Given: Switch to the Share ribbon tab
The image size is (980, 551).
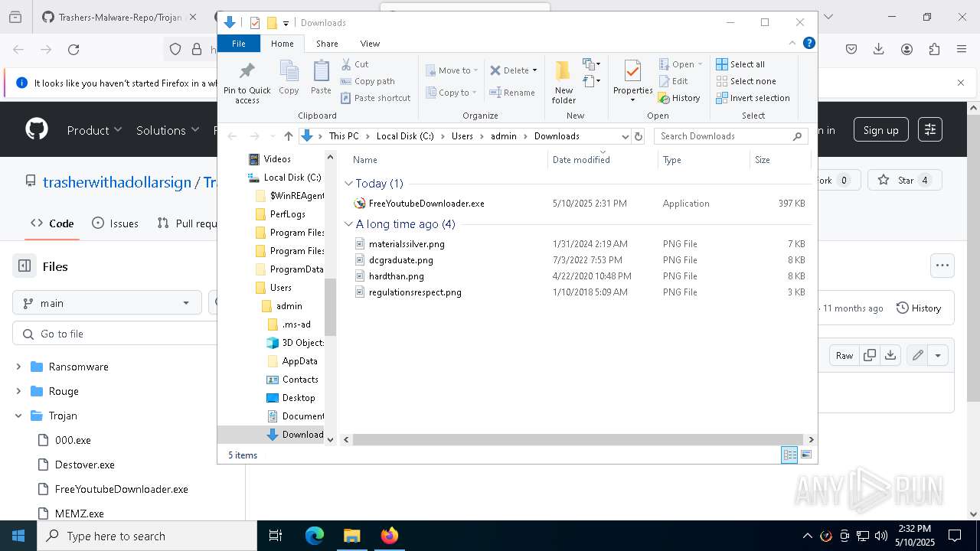Looking at the screenshot, I should point(327,44).
